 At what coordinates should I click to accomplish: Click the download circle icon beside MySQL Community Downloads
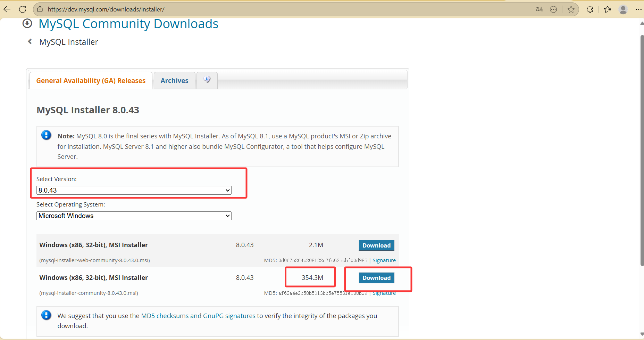coord(27,24)
